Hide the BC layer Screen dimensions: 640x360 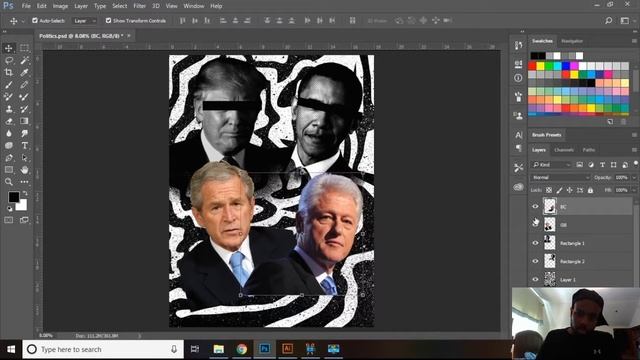[535, 207]
